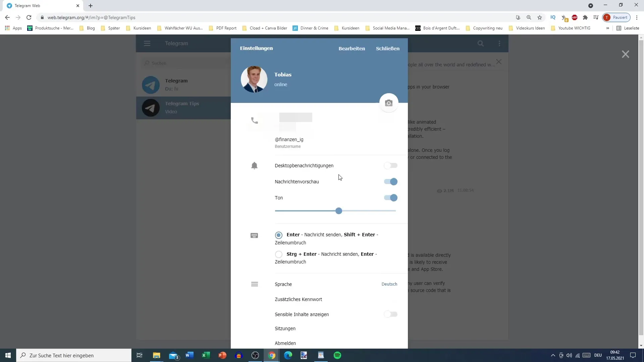Click the install app icon in the address bar
Screen dimensions: 644x362
pyautogui.click(x=518, y=17)
